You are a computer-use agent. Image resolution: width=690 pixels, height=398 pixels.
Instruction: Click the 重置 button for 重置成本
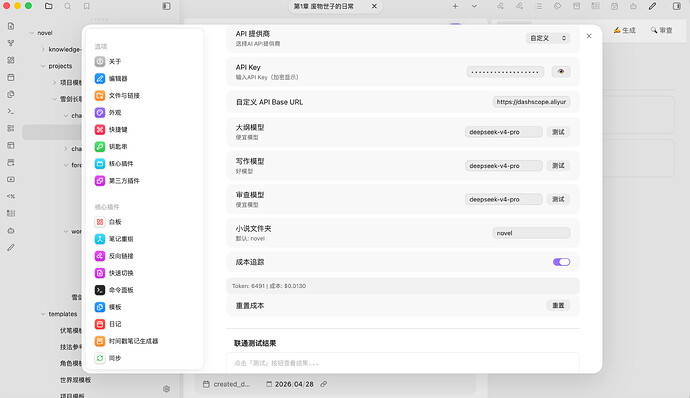click(558, 306)
